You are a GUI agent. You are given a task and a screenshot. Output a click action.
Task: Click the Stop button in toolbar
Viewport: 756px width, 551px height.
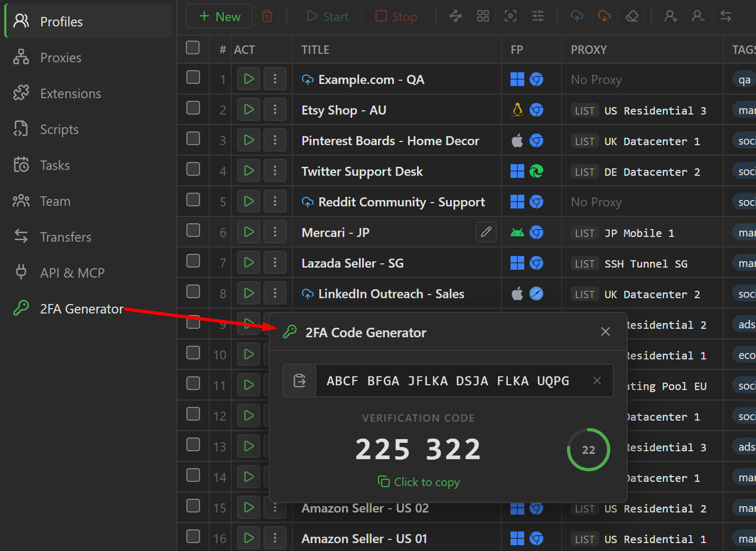point(396,16)
